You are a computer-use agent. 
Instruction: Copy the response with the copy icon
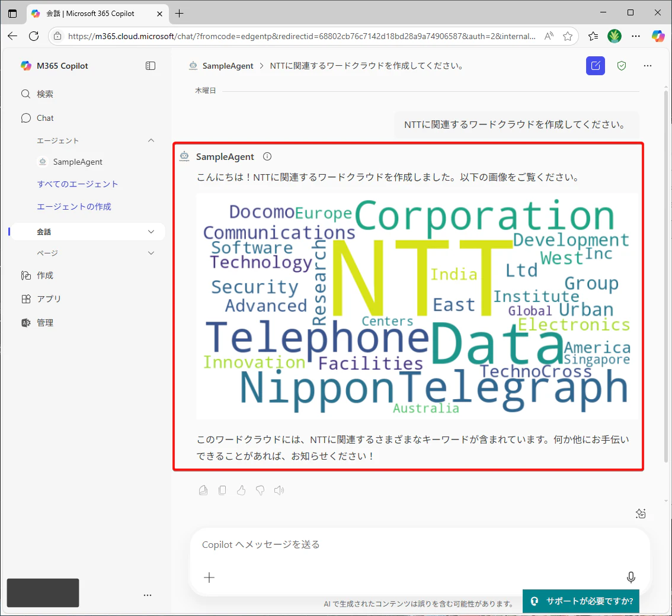pyautogui.click(x=222, y=490)
